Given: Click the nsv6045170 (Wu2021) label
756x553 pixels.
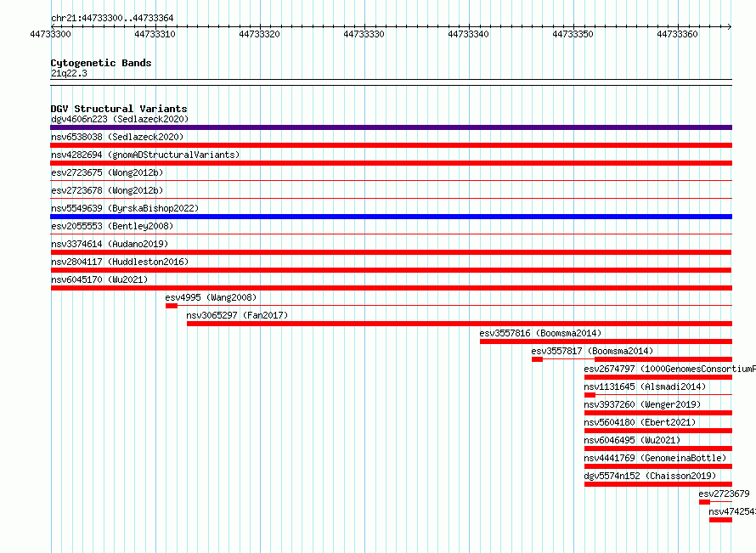Looking at the screenshot, I should (x=99, y=279).
